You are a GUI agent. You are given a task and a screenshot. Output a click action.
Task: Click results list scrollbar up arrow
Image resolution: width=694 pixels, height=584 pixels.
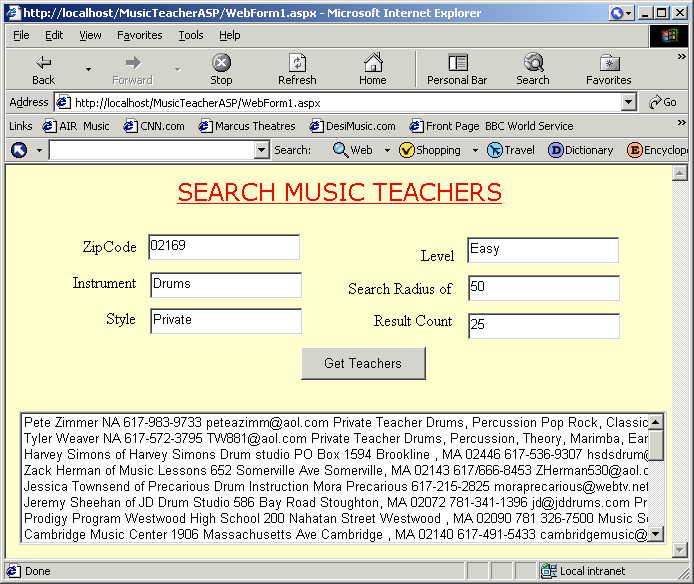tap(655, 422)
